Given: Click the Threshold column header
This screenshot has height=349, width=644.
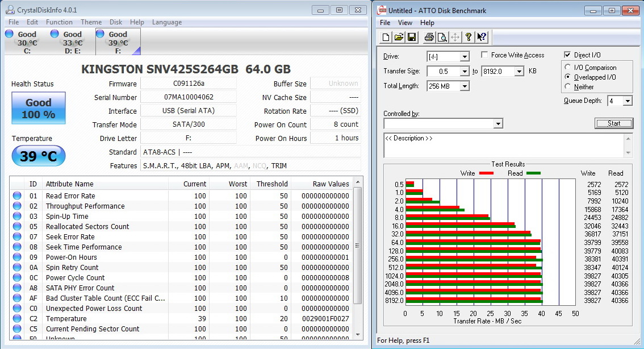Looking at the screenshot, I should [x=272, y=184].
